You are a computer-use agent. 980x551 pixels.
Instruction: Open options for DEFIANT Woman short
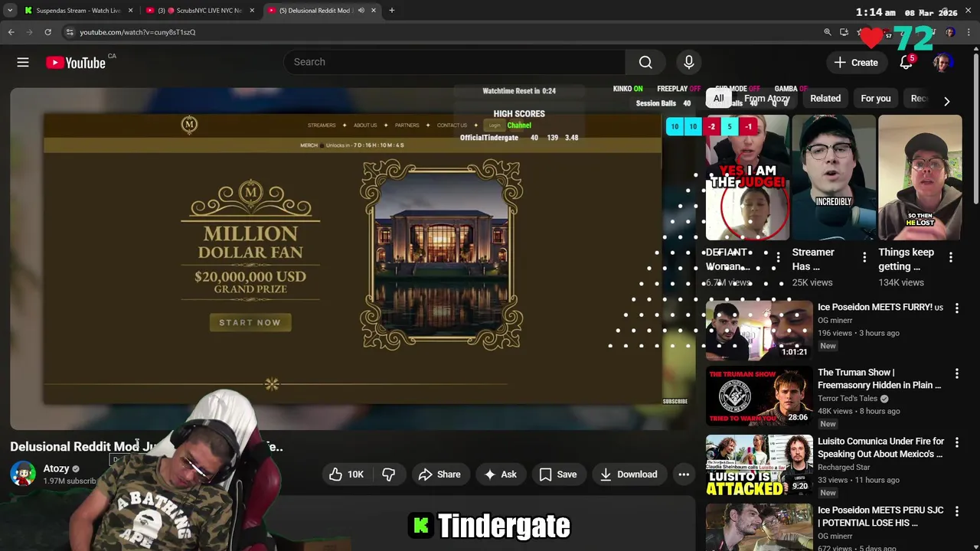point(778,257)
